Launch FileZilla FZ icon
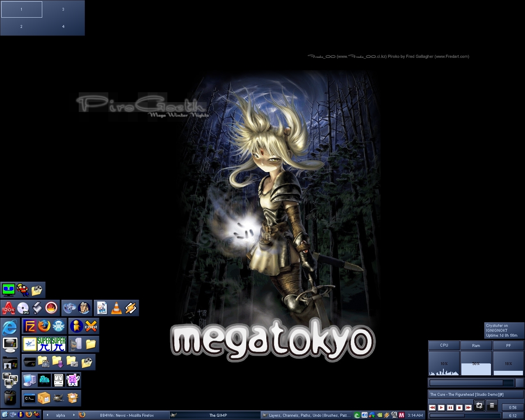 pyautogui.click(x=30, y=326)
